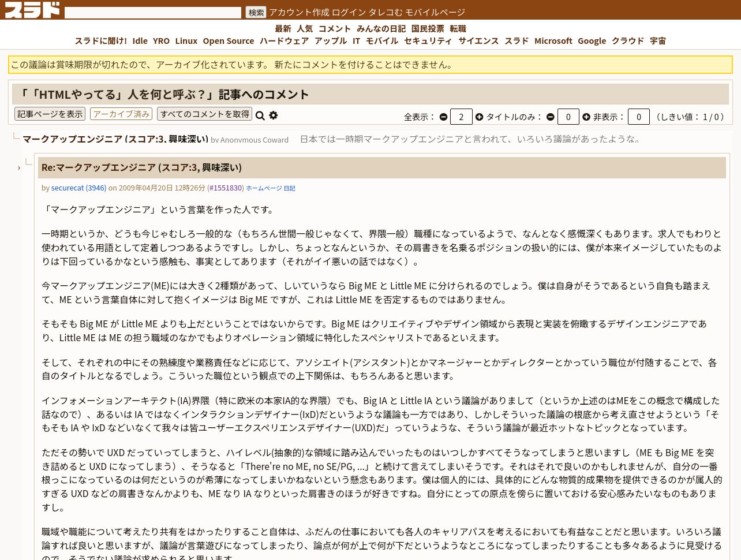Open comment settings gear icon
Image resolution: width=741 pixels, height=560 pixels.
[274, 115]
